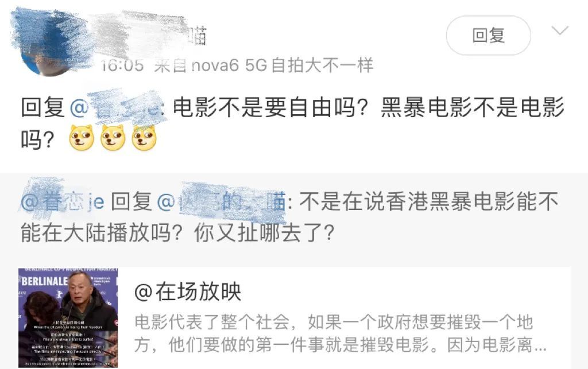Expand the chevron menu beside 回复
Viewport: 588px width, 369px height.
(560, 30)
